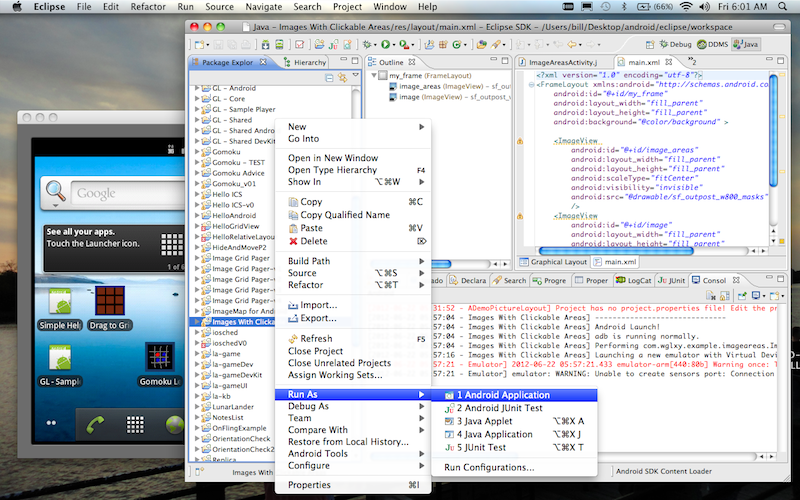Screen dimensions: 800x500
Task: Expand the LunarLander project node
Action: [x=197, y=407]
